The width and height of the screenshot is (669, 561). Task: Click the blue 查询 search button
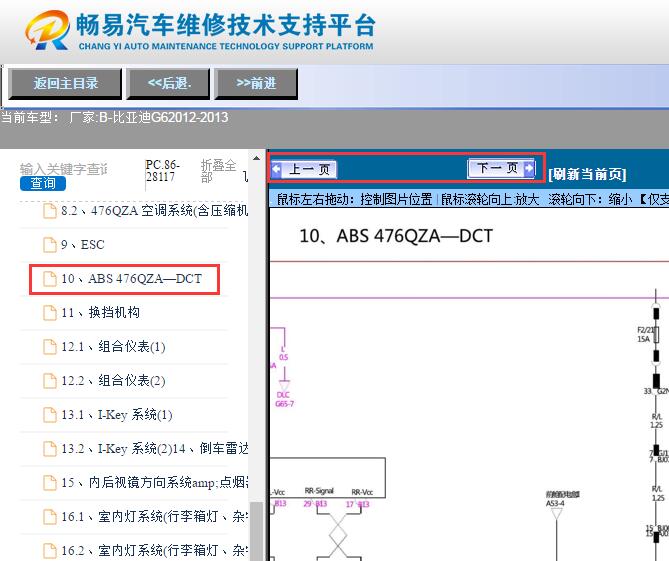[43, 183]
